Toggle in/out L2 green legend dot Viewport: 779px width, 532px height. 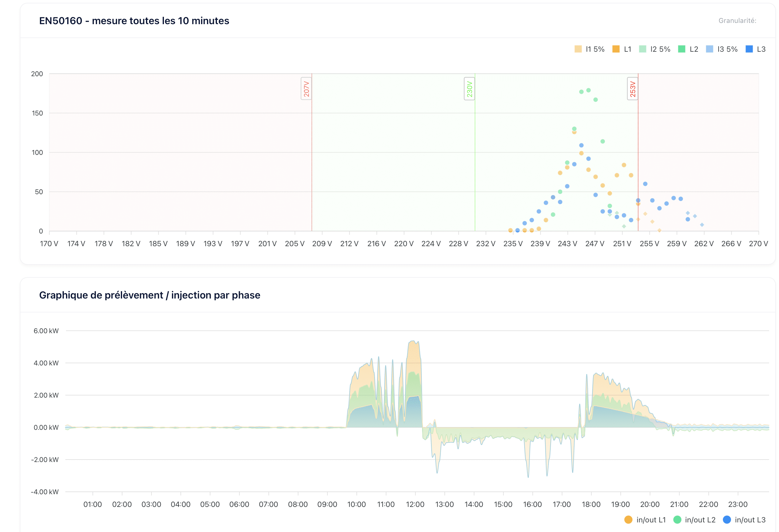tap(677, 520)
